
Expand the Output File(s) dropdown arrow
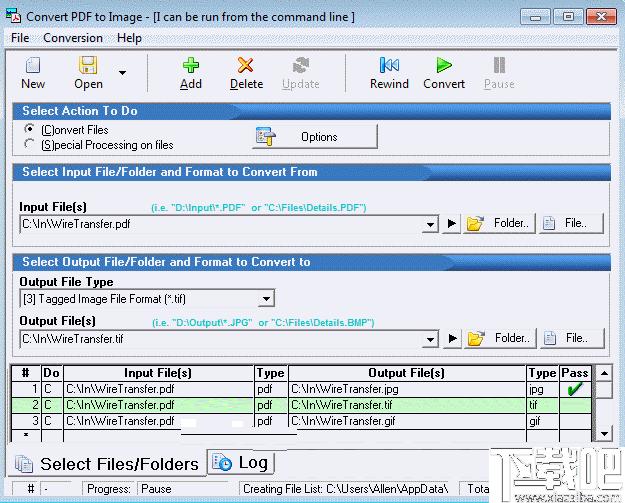[430, 339]
